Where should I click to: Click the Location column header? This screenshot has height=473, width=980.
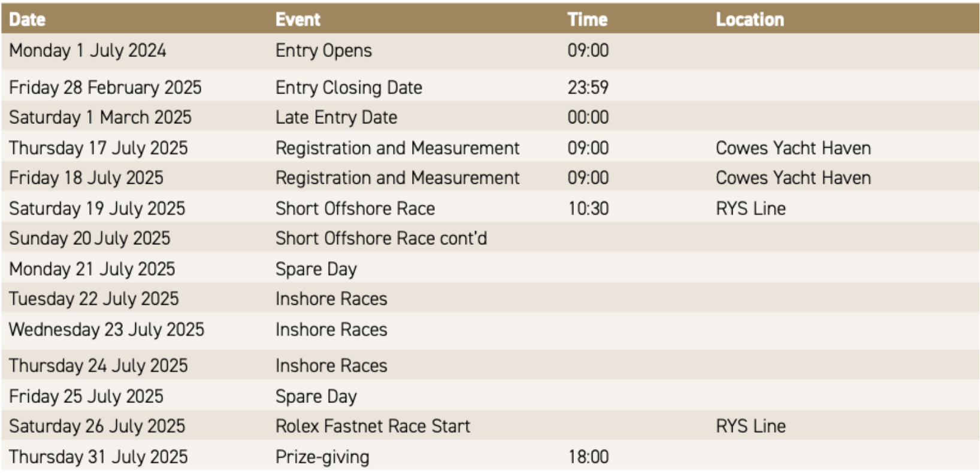750,20
